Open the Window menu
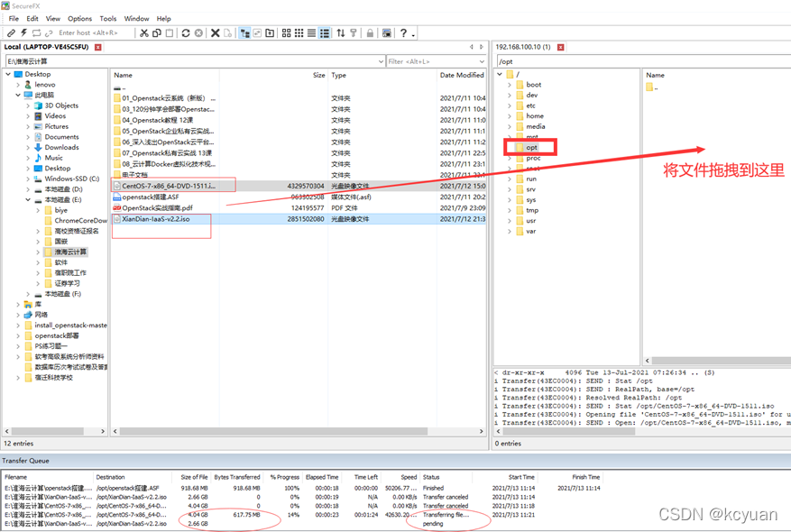The height and width of the screenshot is (532, 791). pyautogui.click(x=136, y=19)
